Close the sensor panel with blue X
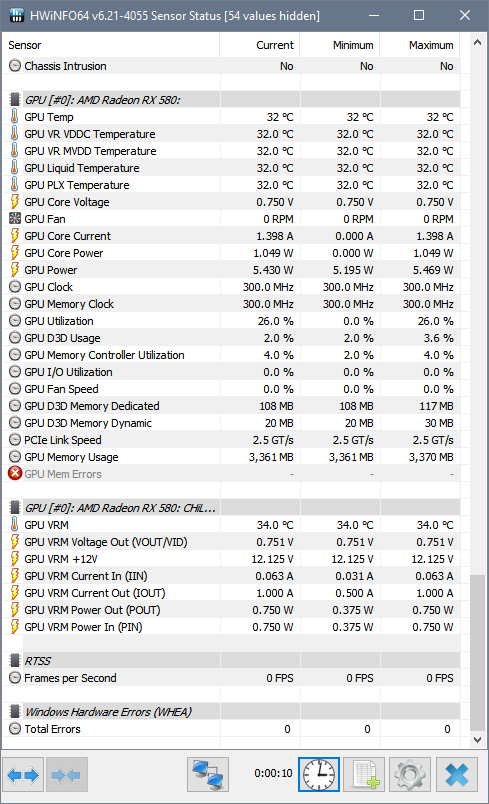489x804 pixels. [x=457, y=774]
